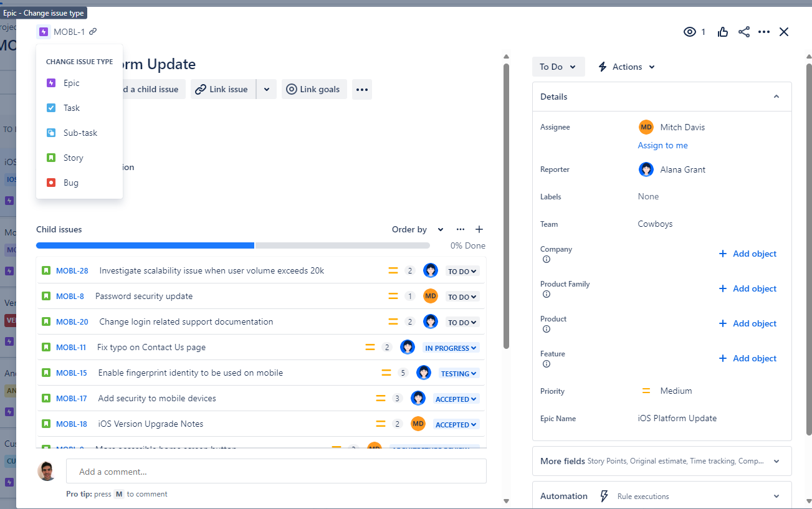Image resolution: width=812 pixels, height=509 pixels.
Task: Click the Link goals button
Action: pyautogui.click(x=314, y=89)
